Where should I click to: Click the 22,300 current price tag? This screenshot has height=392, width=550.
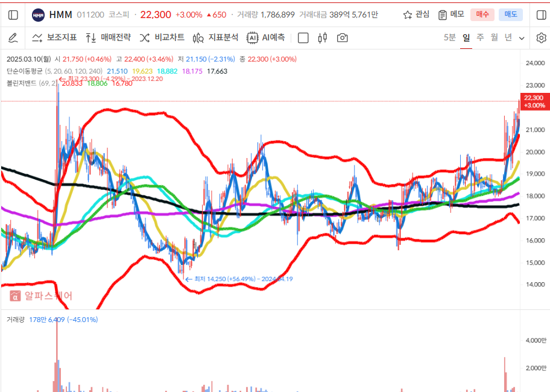pos(534,102)
